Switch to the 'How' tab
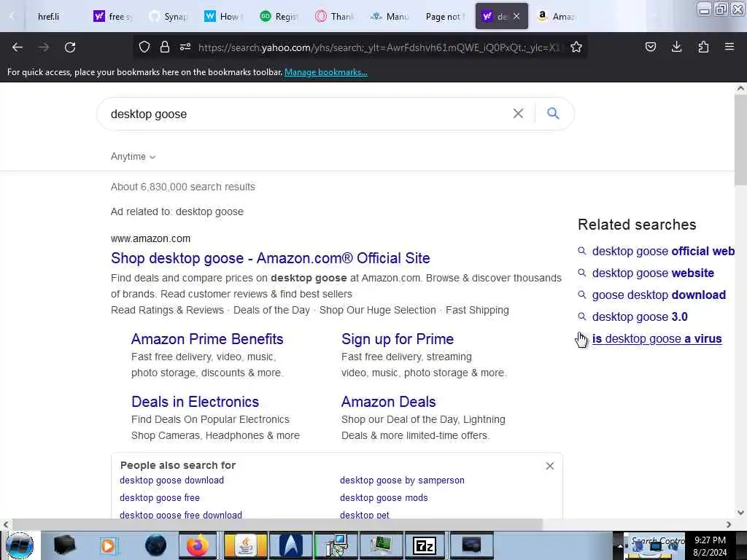The width and height of the screenshot is (747, 560). tap(224, 17)
